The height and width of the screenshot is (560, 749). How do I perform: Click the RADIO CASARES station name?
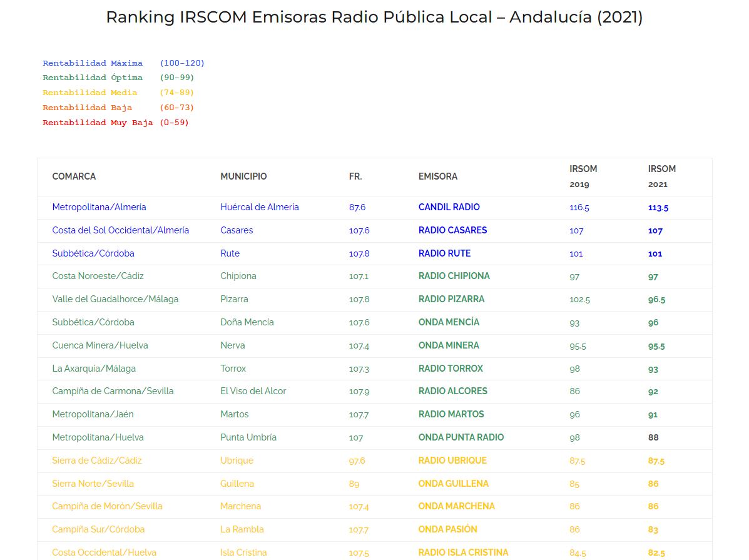452,230
